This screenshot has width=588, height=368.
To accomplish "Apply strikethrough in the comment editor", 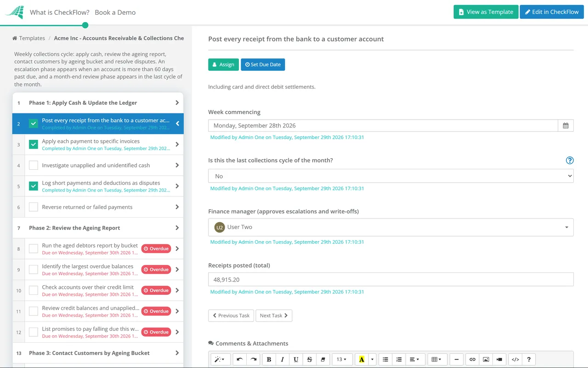I will tap(309, 360).
